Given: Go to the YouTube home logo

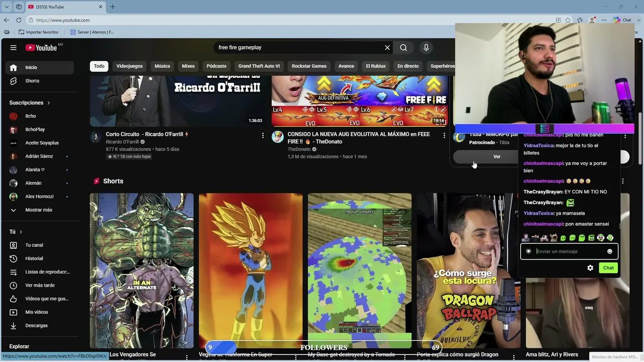Looking at the screenshot, I should coord(41,48).
